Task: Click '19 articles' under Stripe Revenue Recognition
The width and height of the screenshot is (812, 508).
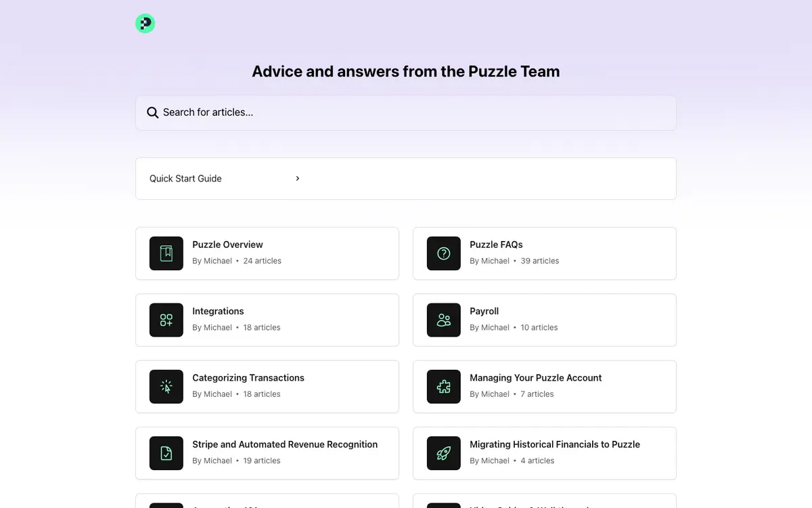Action: 262,461
